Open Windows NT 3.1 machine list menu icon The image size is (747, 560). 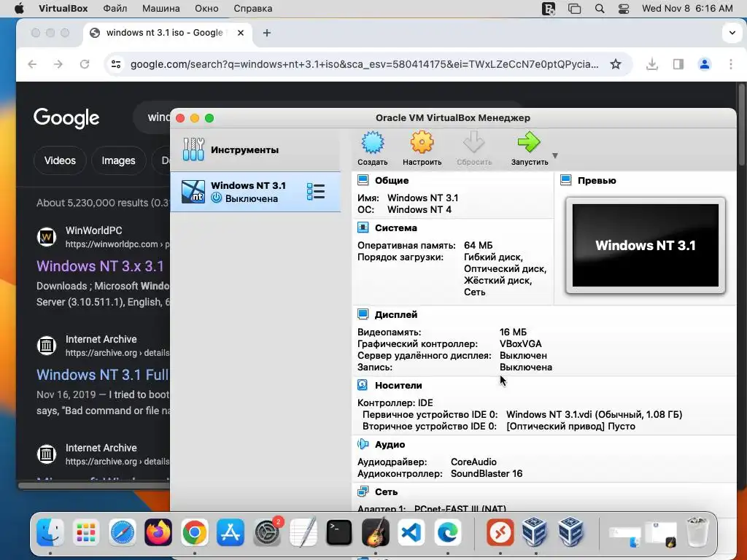click(316, 192)
